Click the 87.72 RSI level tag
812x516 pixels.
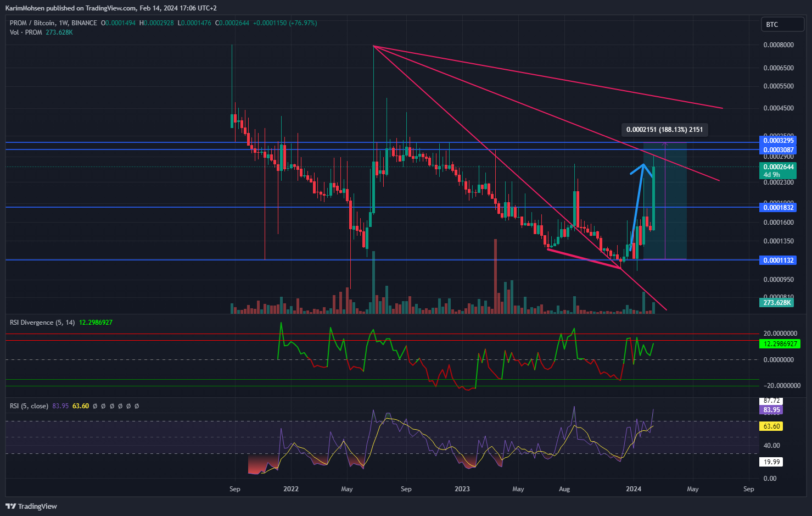point(771,401)
